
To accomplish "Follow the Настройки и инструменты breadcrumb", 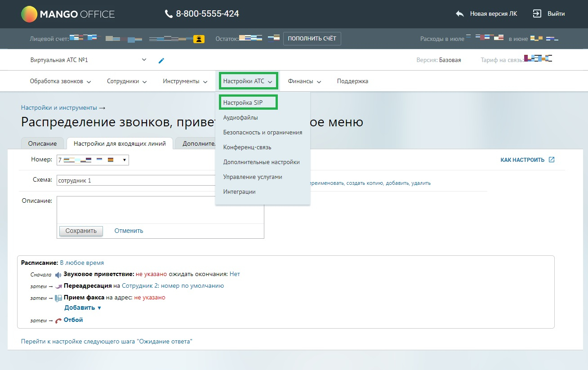I will pyautogui.click(x=59, y=108).
